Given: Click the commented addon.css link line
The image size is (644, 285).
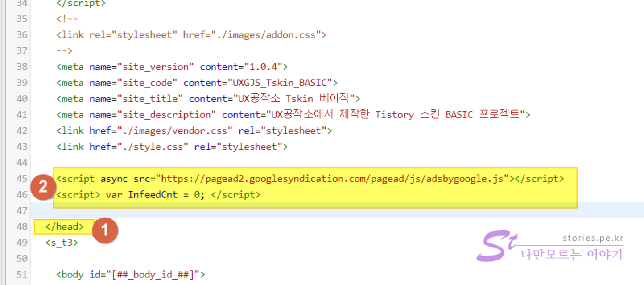Looking at the screenshot, I should (191, 34).
